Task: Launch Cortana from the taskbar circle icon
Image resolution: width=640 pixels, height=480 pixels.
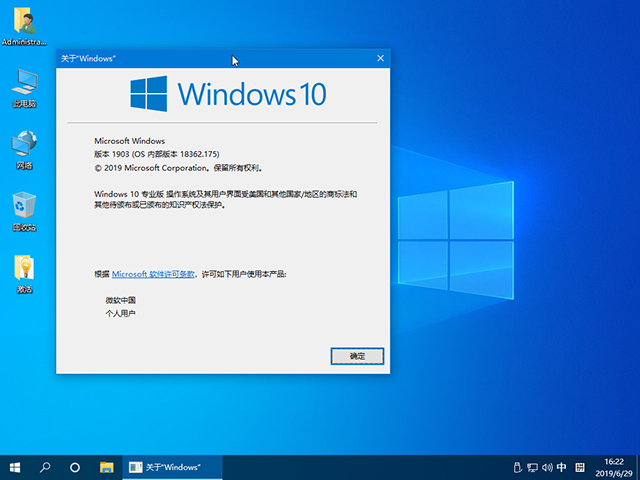Action: coord(75,467)
